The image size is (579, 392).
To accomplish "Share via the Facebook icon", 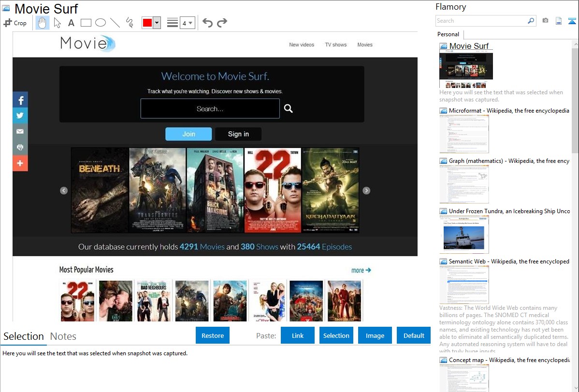I will pos(20,100).
